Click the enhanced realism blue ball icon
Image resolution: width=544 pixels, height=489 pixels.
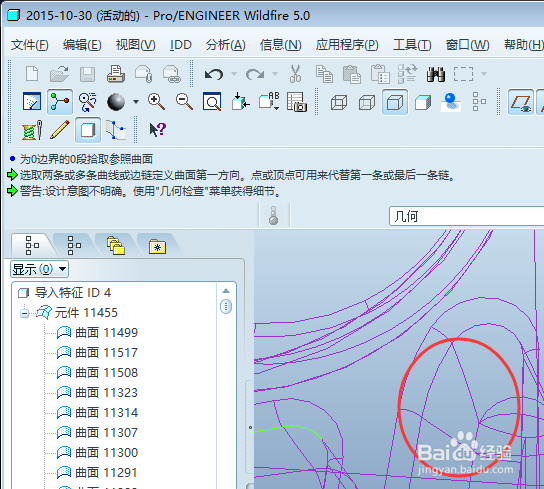[x=451, y=102]
